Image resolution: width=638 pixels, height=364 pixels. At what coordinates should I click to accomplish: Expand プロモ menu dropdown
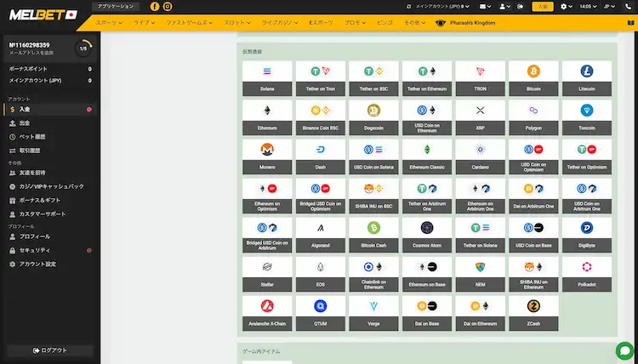point(355,23)
